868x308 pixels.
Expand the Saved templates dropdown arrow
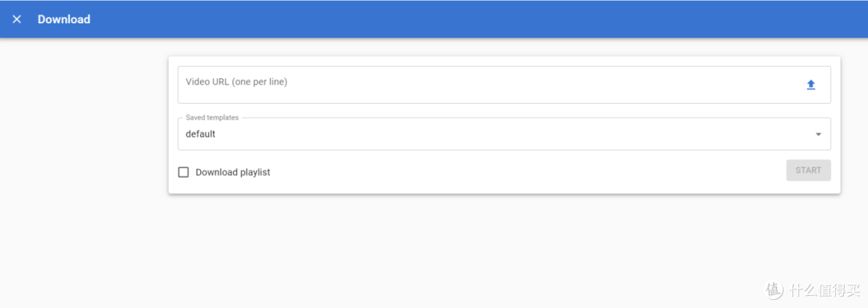click(818, 134)
